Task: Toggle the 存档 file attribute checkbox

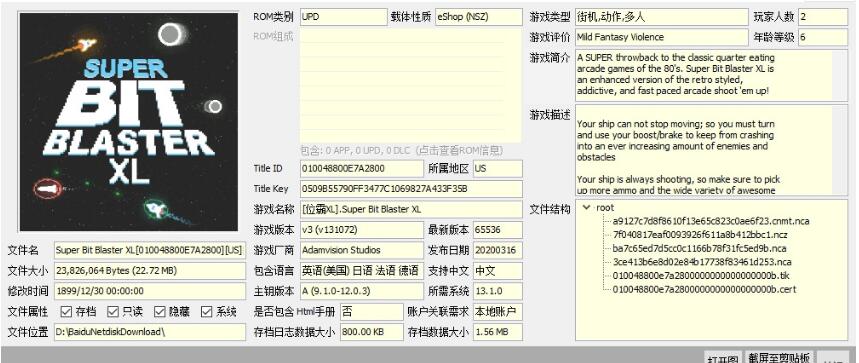Action: pos(66,312)
